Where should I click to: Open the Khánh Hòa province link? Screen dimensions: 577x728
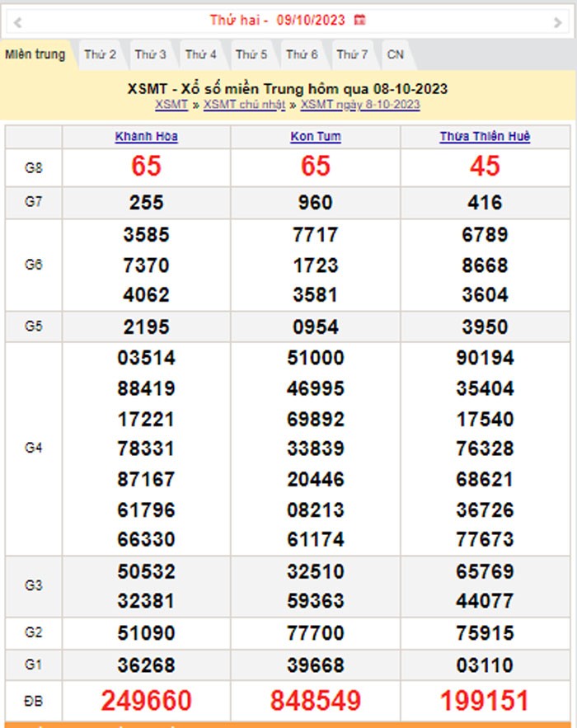point(147,137)
